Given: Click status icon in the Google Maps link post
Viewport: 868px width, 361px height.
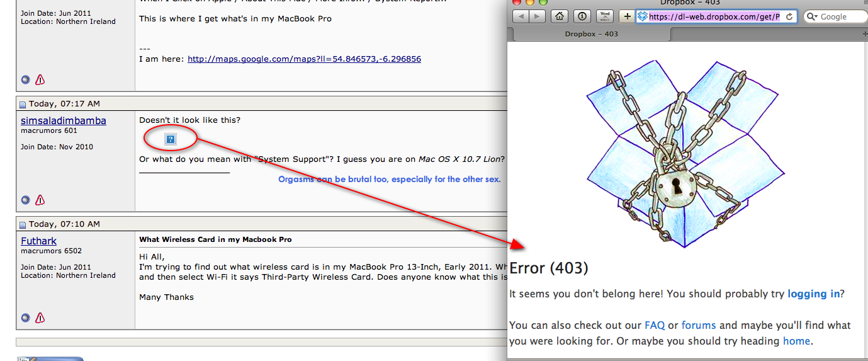Looking at the screenshot, I should [25, 79].
